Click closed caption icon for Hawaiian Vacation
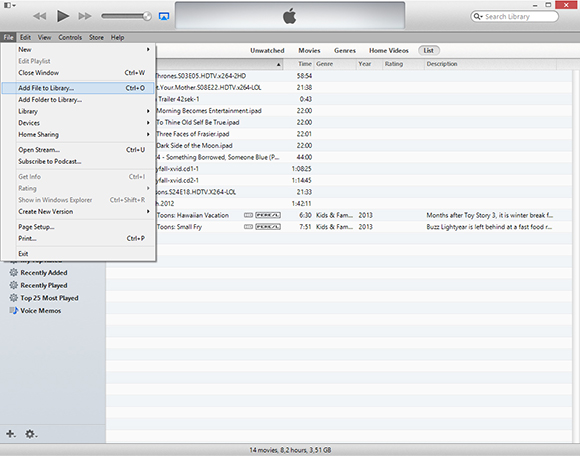This screenshot has height=456, width=580. click(248, 215)
